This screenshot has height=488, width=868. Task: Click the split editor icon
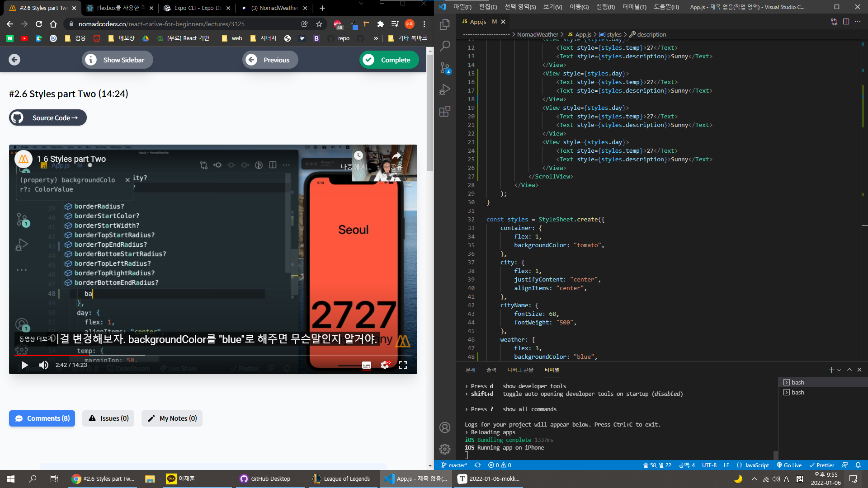(846, 22)
